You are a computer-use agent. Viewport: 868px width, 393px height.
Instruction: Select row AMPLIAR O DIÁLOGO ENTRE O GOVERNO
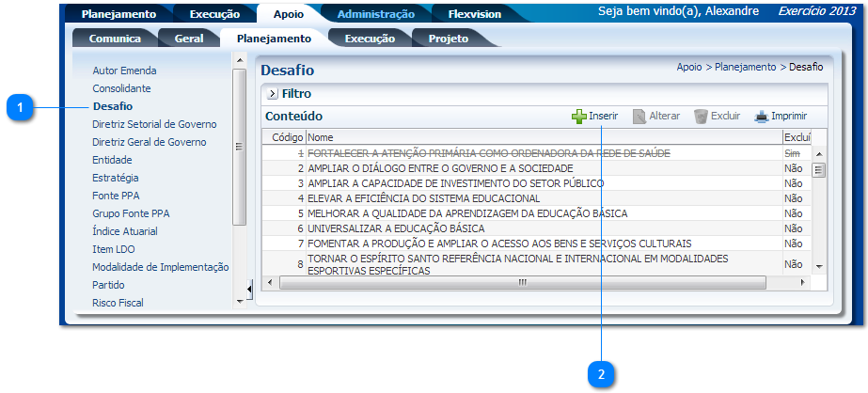point(537,168)
